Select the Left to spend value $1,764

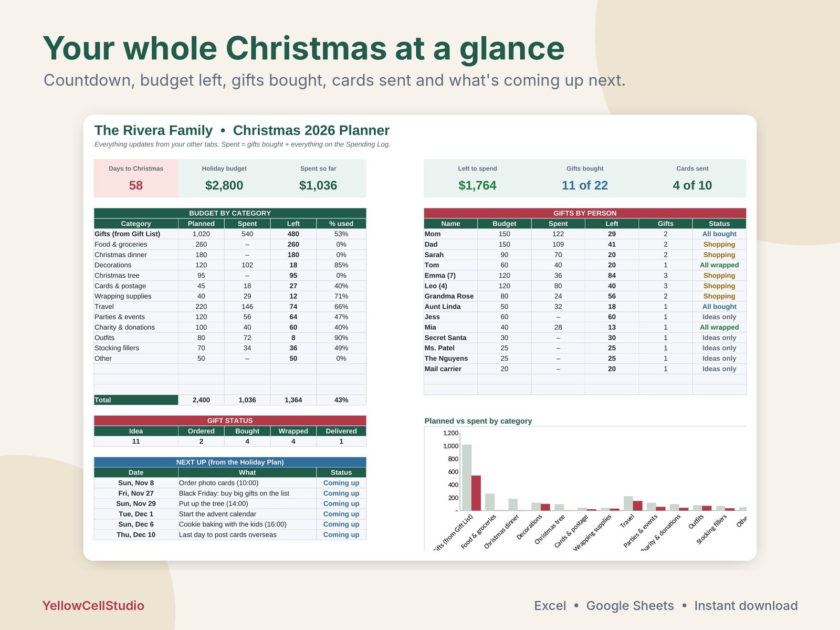point(477,185)
